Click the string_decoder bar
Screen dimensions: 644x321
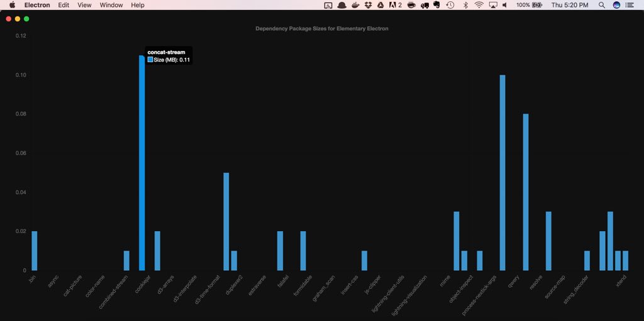pos(587,261)
